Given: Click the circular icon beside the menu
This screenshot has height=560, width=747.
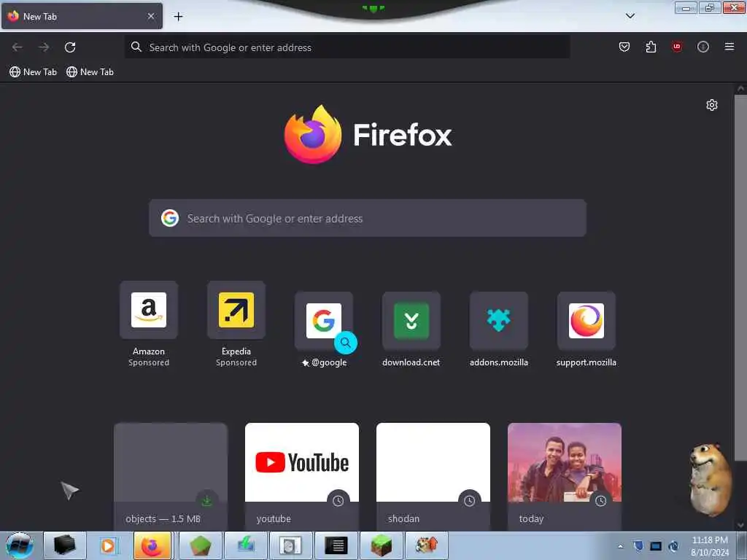Looking at the screenshot, I should tap(703, 47).
